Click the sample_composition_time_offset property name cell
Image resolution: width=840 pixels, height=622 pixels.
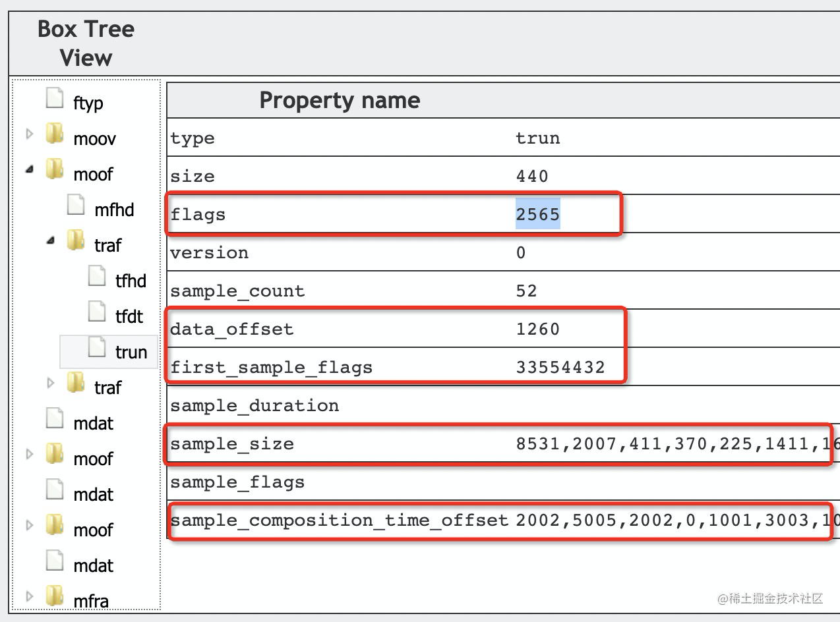(341, 520)
